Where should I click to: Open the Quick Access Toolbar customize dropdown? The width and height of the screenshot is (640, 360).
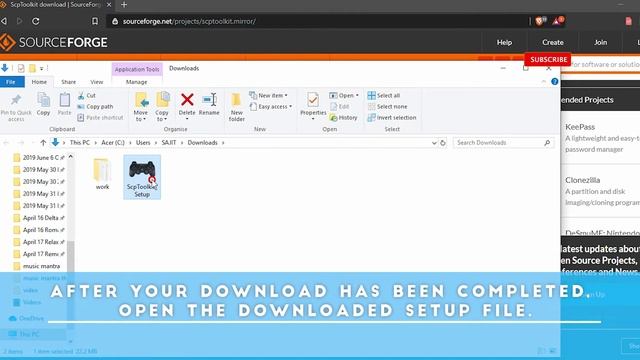tap(42, 68)
